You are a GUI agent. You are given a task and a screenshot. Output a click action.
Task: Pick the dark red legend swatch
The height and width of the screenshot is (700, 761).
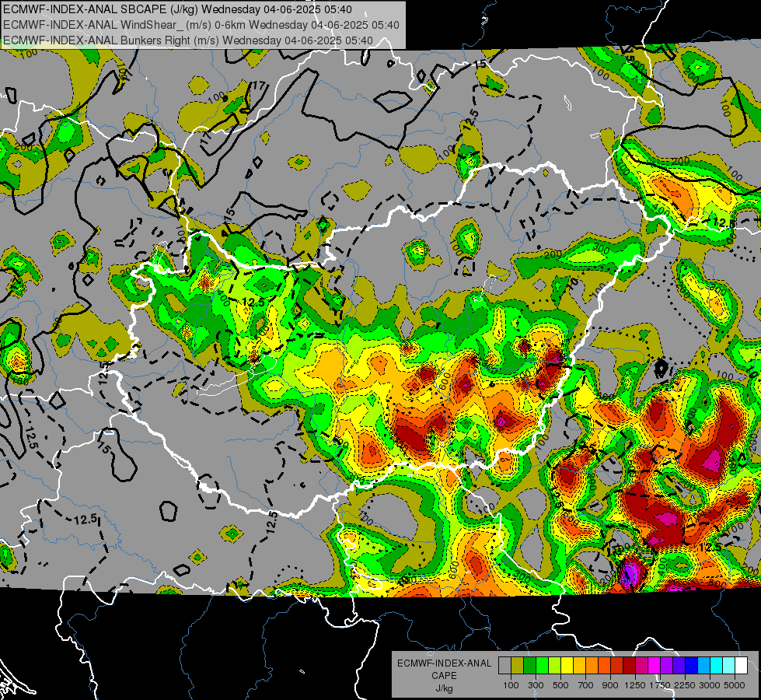pos(629,666)
